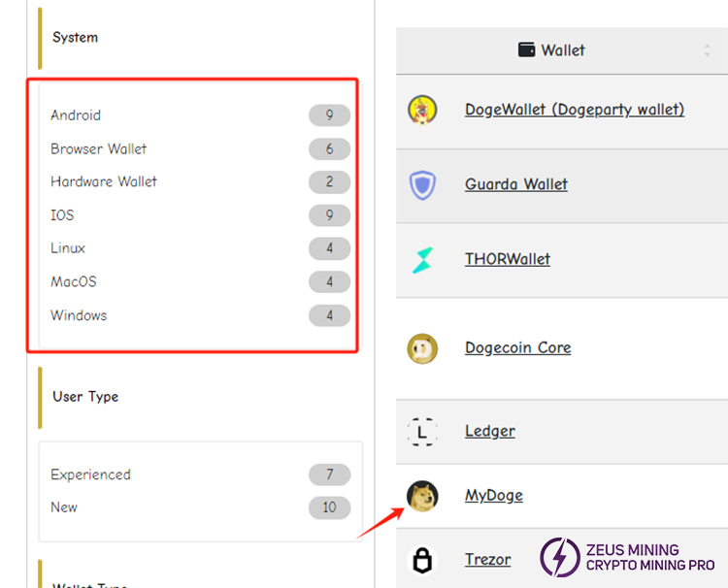The image size is (728, 588).
Task: Filter wallets by Android system
Action: (x=76, y=115)
